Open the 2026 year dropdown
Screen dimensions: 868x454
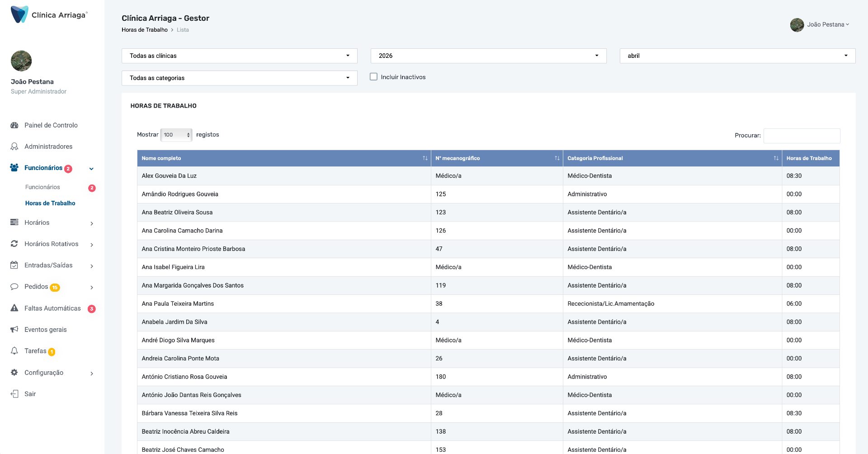click(x=489, y=56)
